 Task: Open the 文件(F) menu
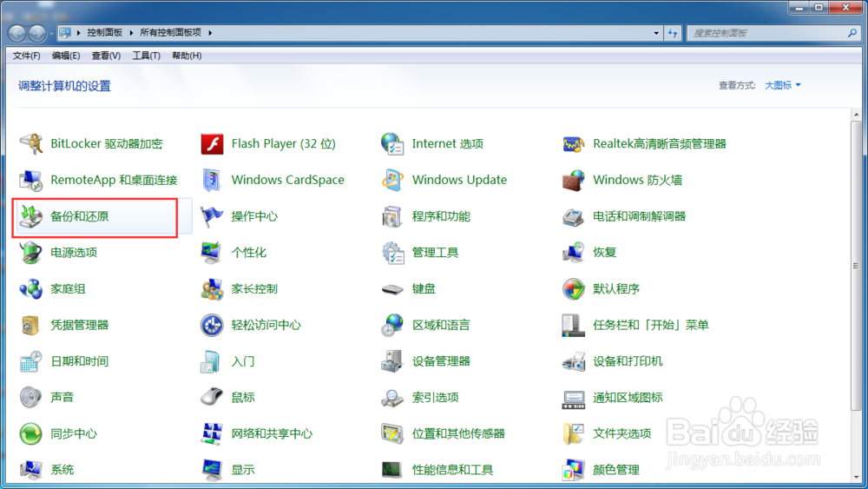tap(26, 56)
